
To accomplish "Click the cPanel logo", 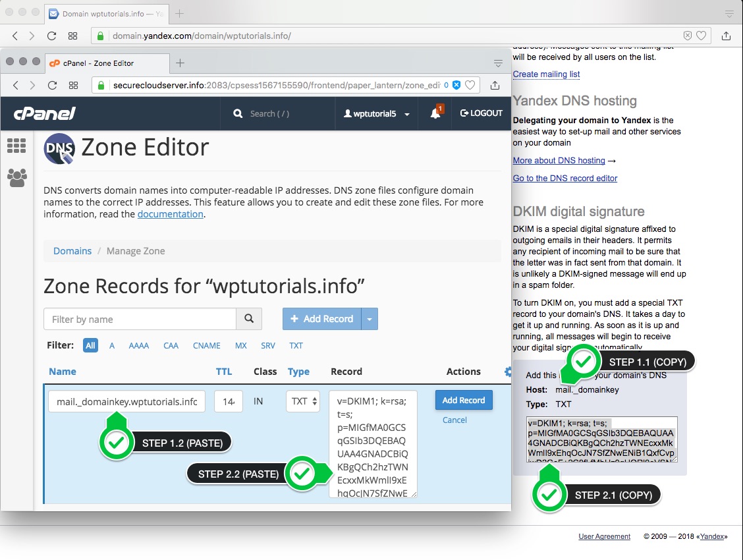I will coord(45,113).
